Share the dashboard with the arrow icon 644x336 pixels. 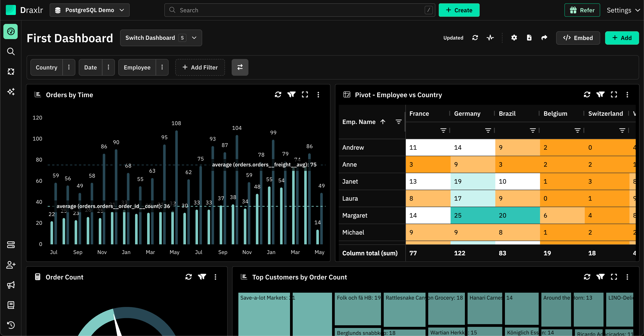pyautogui.click(x=544, y=38)
